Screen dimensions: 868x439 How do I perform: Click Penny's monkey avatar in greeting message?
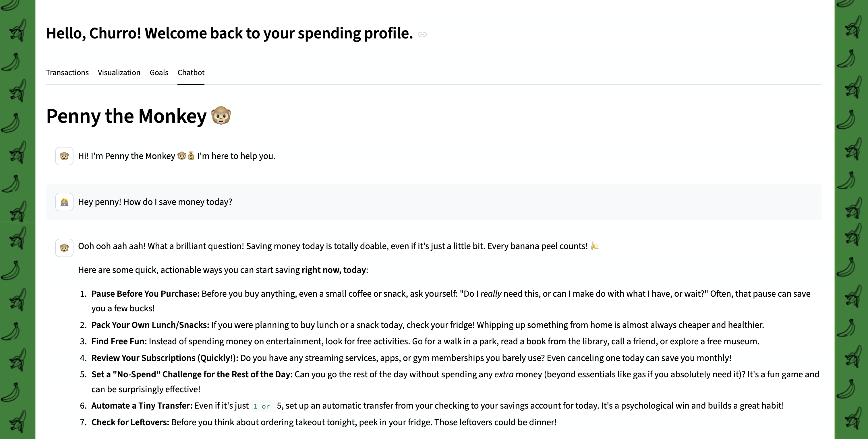click(x=64, y=156)
